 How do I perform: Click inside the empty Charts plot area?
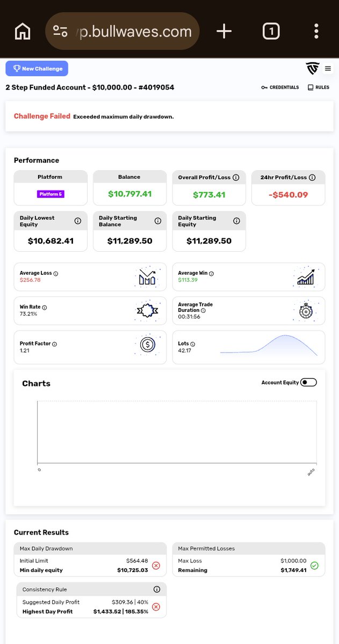tap(177, 432)
